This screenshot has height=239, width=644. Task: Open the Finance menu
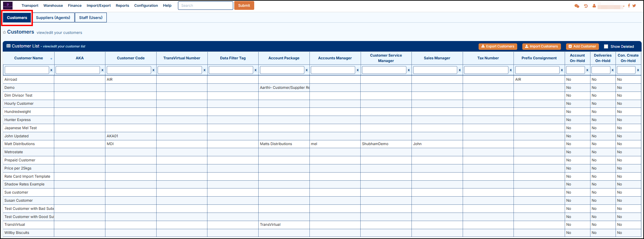coord(75,5)
